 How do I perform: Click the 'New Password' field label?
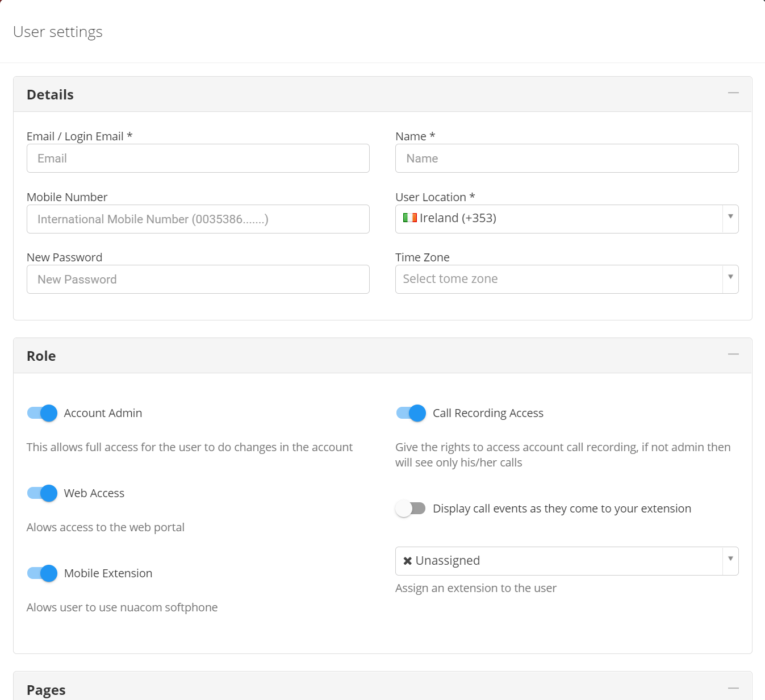[x=65, y=257]
